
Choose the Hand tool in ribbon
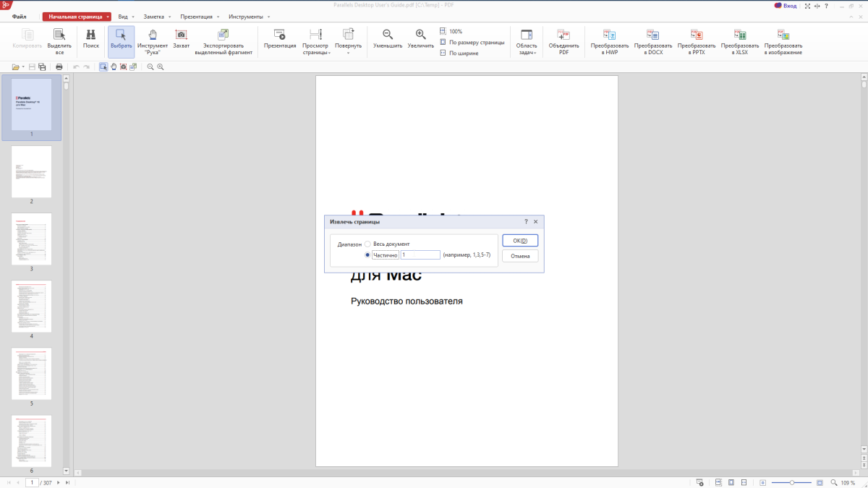click(x=153, y=41)
